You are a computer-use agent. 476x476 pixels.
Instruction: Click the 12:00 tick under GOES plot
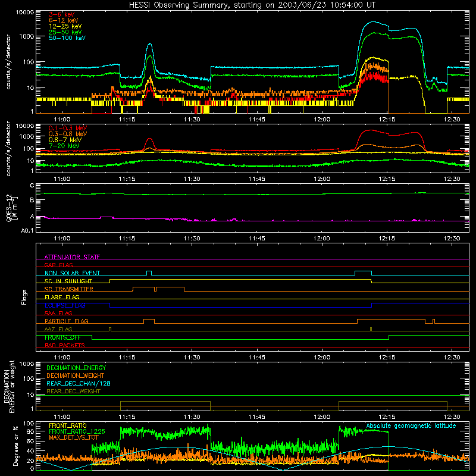point(322,239)
